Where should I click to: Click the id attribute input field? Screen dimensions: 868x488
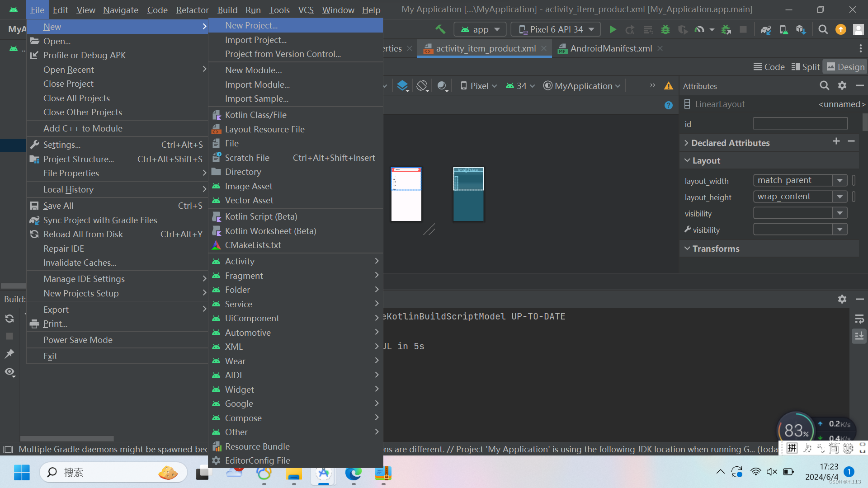[x=800, y=124]
